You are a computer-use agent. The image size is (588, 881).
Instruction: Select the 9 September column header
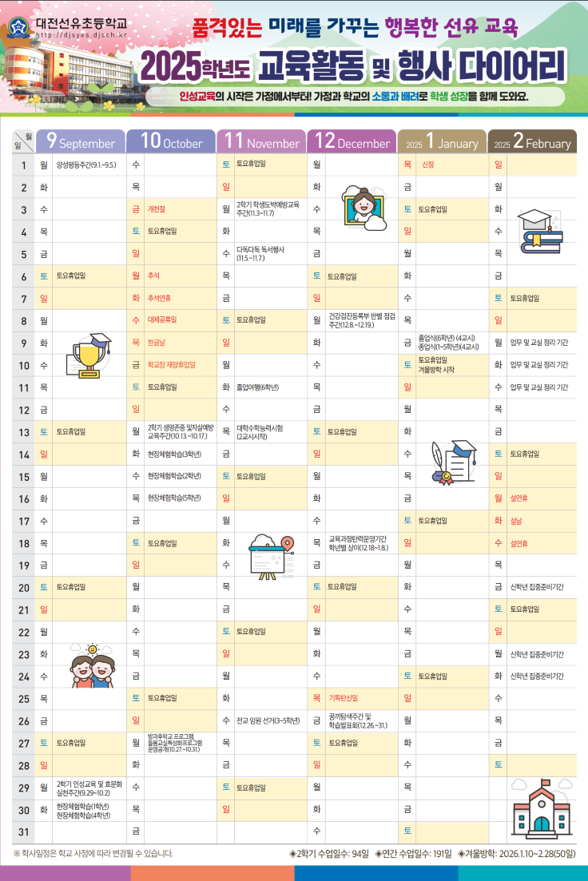tap(81, 142)
